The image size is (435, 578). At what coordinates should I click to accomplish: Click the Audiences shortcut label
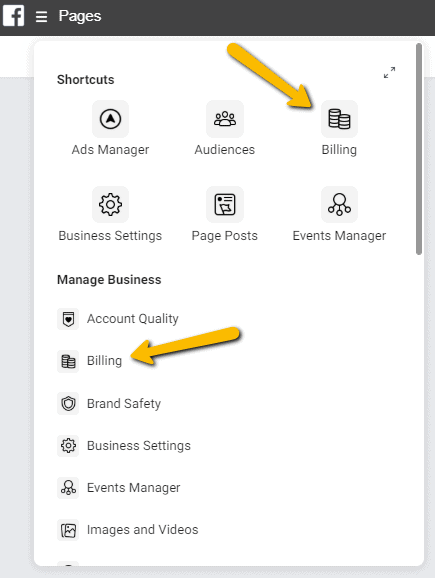coord(225,150)
